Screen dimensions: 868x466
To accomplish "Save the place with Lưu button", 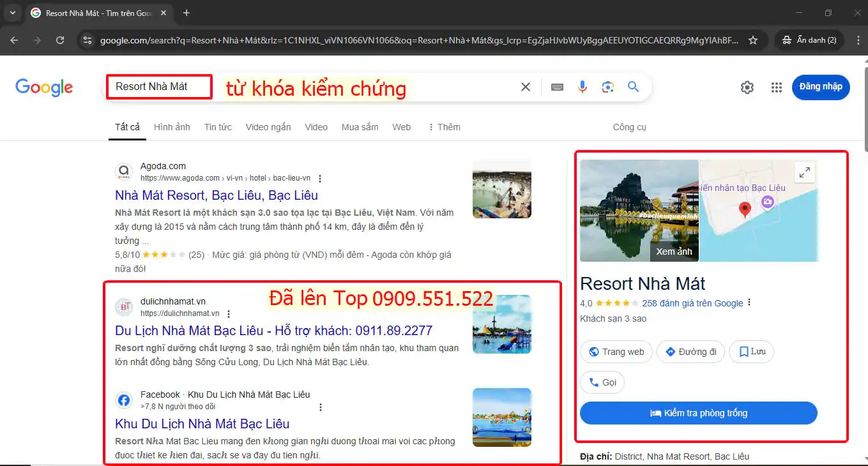I will click(x=751, y=352).
